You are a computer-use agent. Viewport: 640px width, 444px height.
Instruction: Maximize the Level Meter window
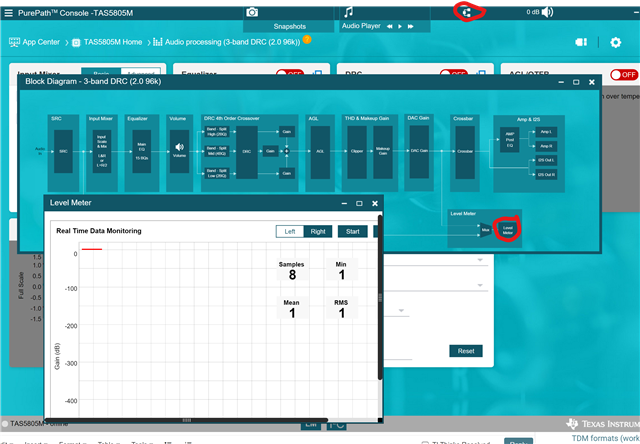click(359, 203)
